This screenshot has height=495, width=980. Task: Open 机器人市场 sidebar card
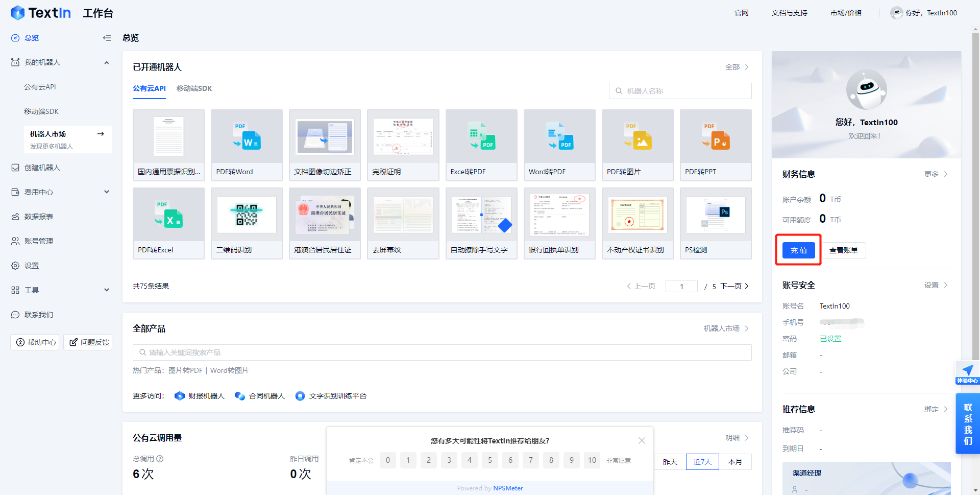tap(67, 139)
